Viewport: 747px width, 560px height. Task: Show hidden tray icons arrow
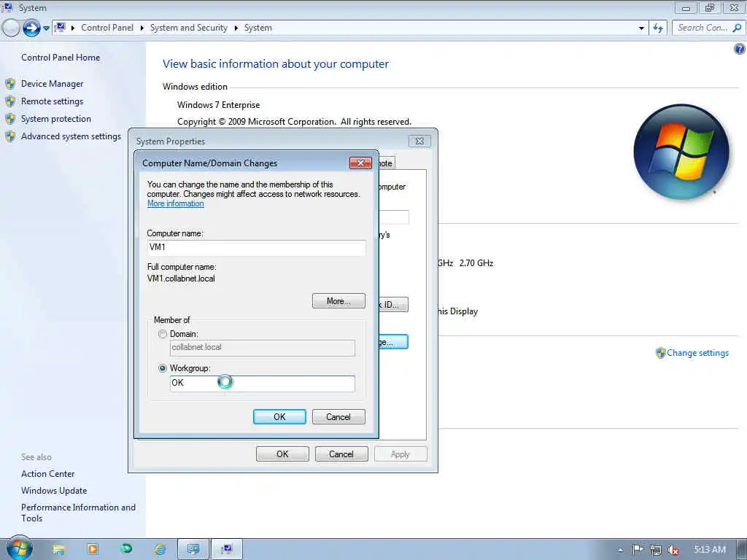pyautogui.click(x=620, y=551)
